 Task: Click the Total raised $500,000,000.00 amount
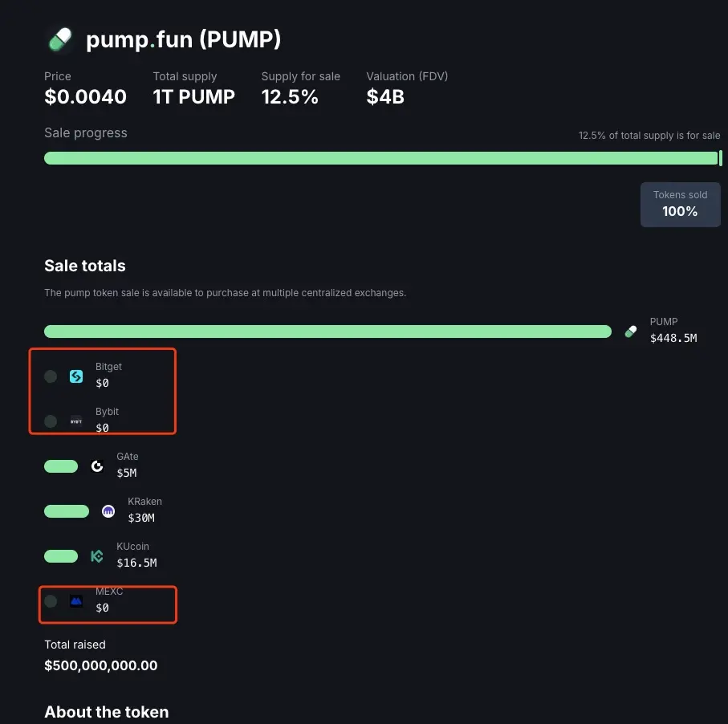[x=101, y=665]
